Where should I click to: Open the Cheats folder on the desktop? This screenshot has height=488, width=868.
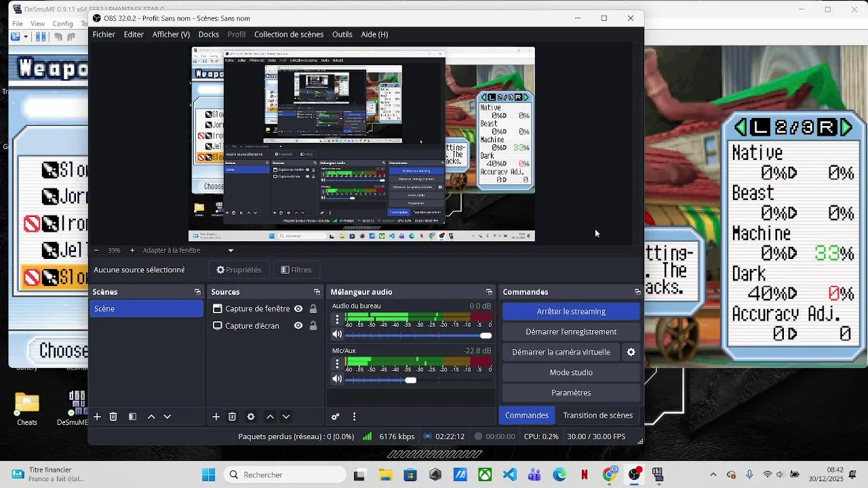coord(27,409)
